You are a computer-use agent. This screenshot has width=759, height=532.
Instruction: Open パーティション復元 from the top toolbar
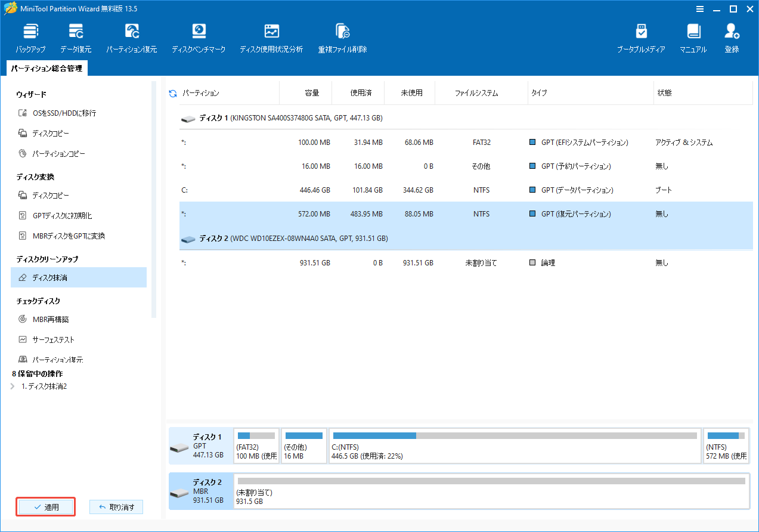pyautogui.click(x=131, y=36)
